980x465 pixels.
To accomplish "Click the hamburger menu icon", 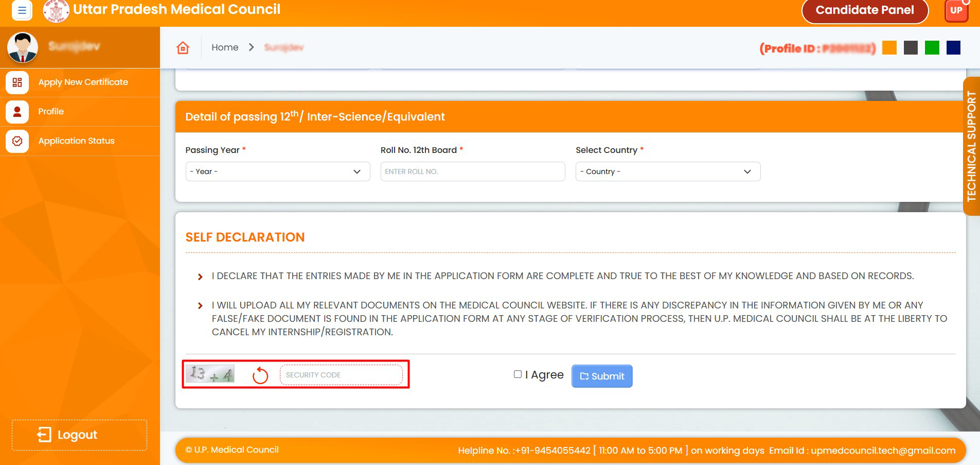I will (x=22, y=10).
